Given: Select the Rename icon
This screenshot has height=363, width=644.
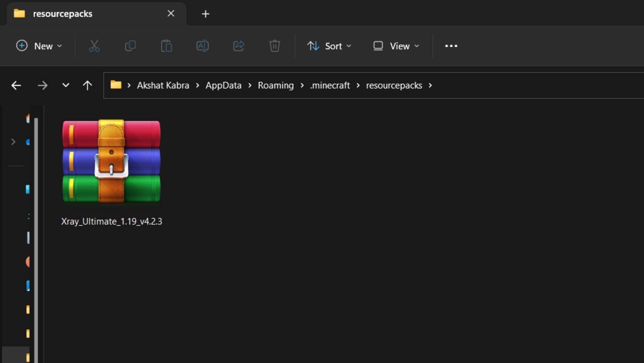Looking at the screenshot, I should 202,46.
